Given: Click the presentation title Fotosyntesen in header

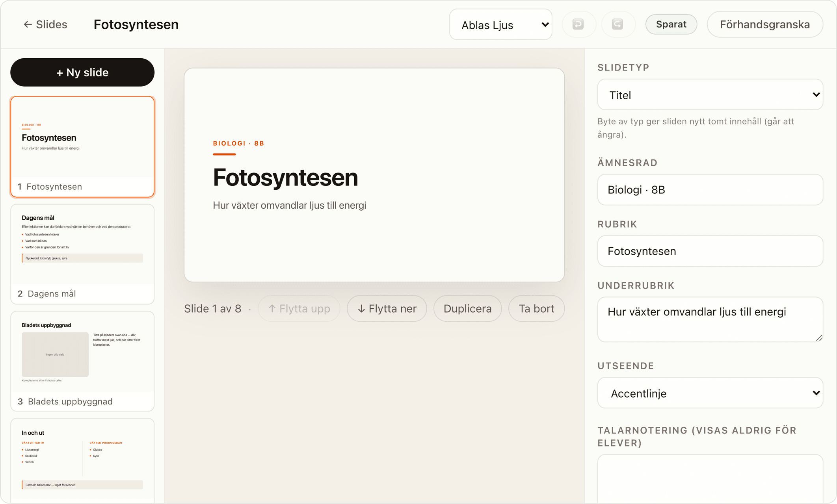Looking at the screenshot, I should point(136,24).
